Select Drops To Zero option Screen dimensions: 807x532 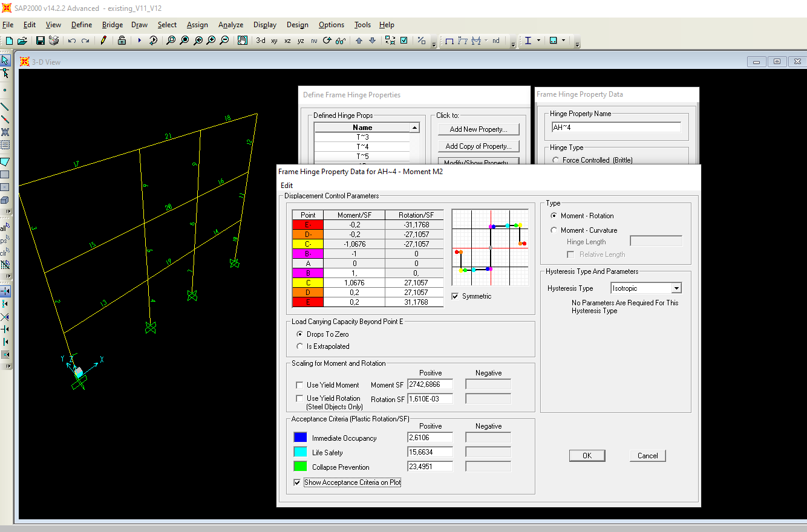click(x=299, y=334)
